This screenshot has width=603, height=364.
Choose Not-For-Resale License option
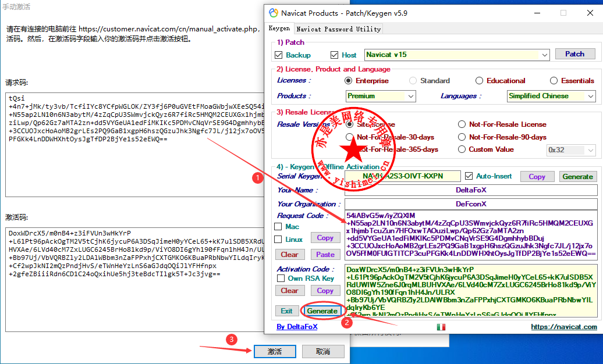tap(462, 124)
